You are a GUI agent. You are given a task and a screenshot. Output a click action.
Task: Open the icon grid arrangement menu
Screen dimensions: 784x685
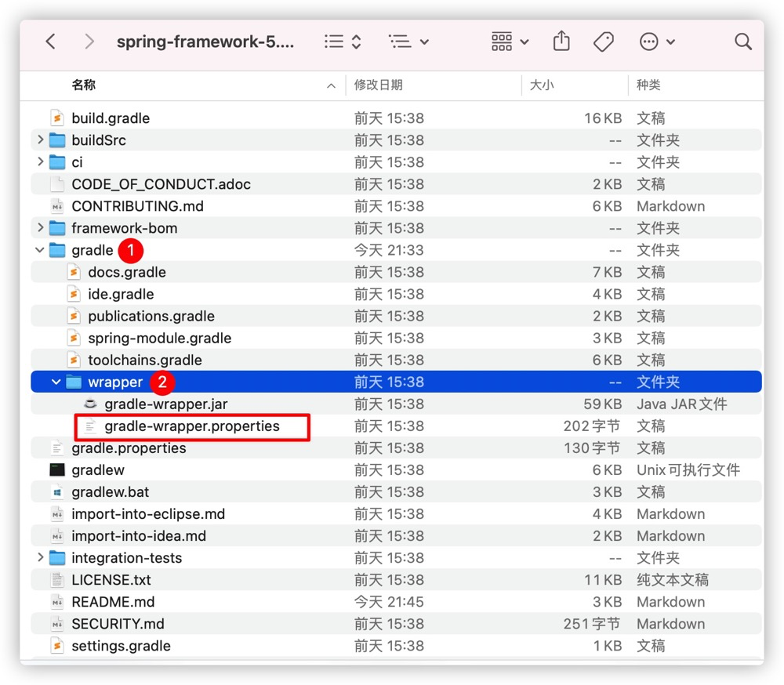pos(510,42)
